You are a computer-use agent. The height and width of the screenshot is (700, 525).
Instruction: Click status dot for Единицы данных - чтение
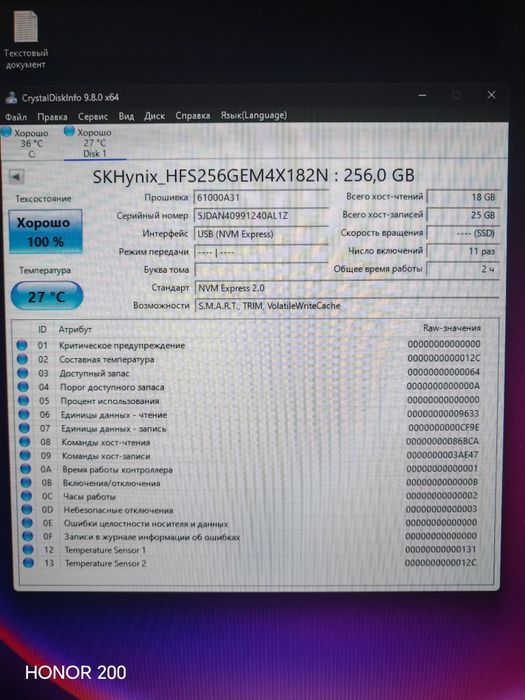24,414
